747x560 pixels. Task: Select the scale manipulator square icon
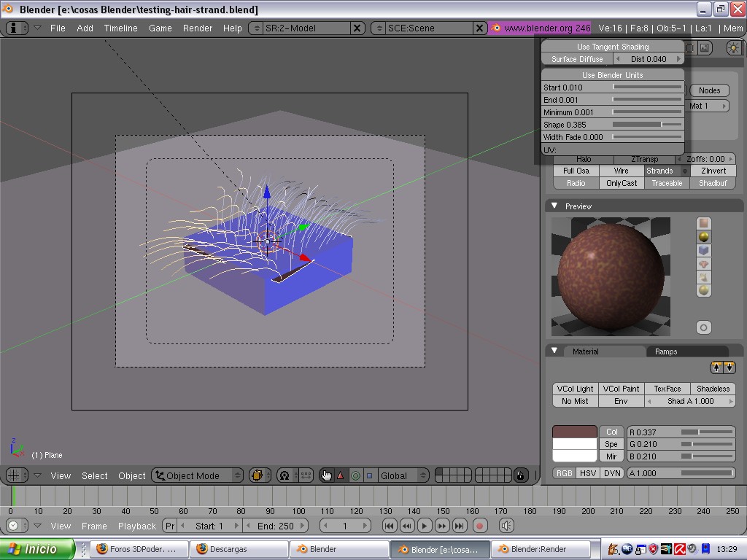[369, 475]
